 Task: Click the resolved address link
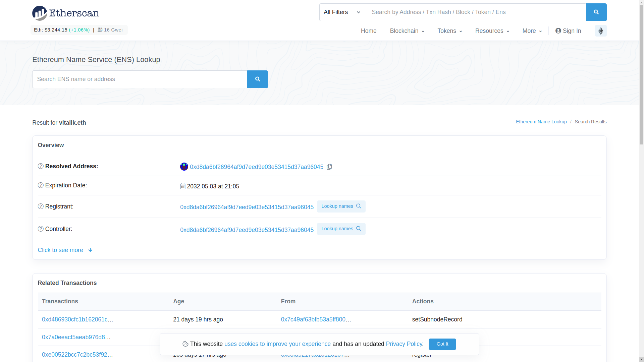coord(257,167)
